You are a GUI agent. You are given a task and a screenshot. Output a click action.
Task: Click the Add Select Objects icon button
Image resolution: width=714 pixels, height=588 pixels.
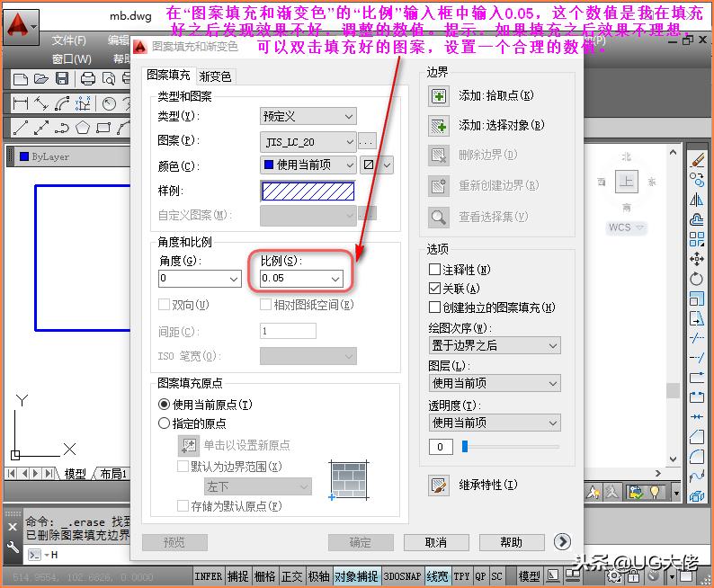pyautogui.click(x=439, y=126)
